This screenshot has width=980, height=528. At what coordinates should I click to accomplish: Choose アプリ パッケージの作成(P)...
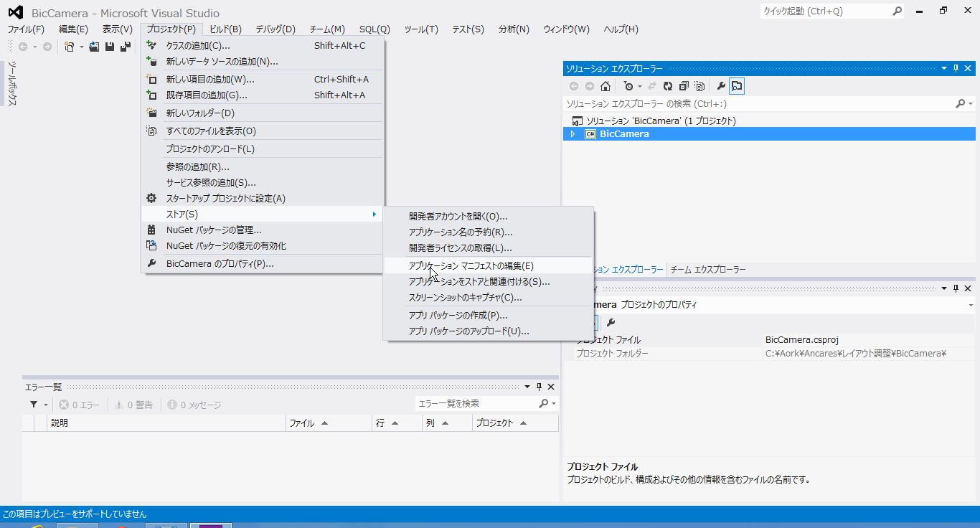tap(488, 315)
